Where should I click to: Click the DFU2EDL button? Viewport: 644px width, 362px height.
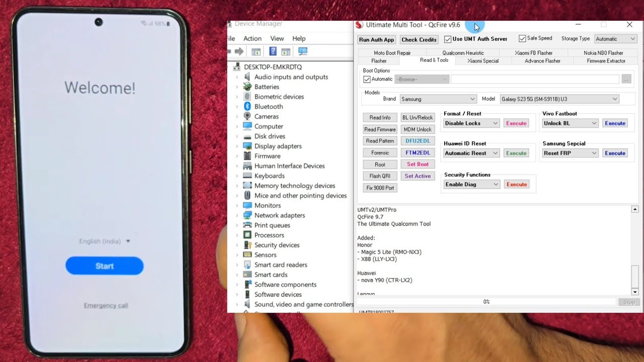click(418, 141)
